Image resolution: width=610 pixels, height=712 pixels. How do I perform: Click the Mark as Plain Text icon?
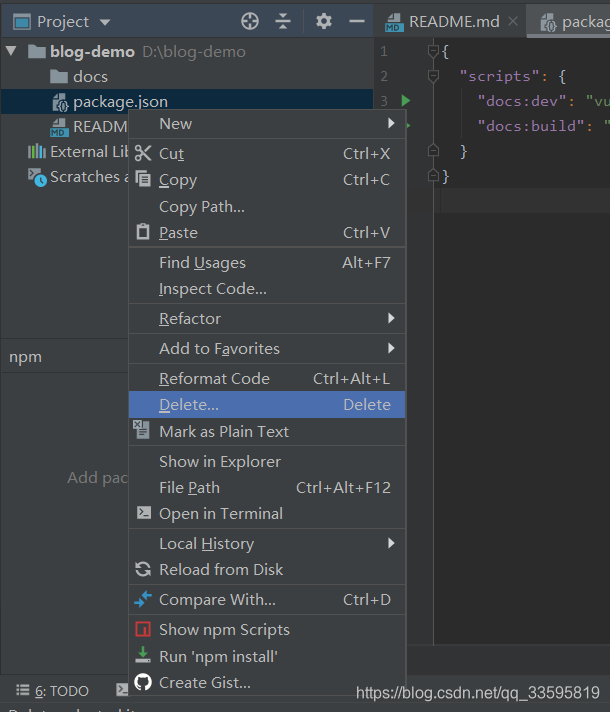(x=141, y=430)
